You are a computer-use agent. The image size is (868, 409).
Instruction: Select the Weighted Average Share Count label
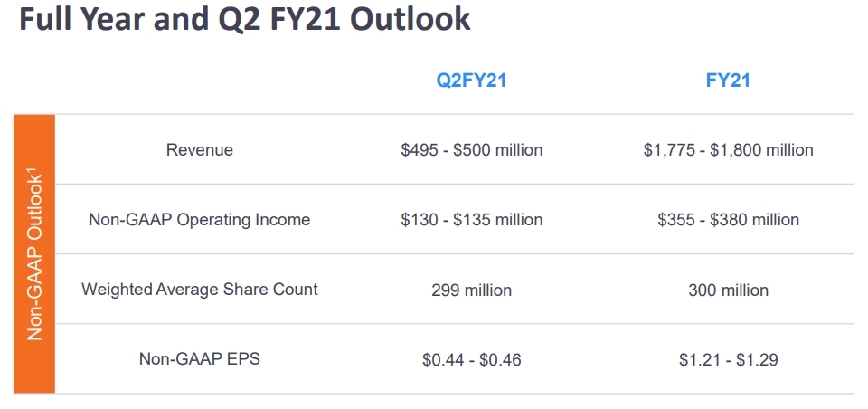[x=200, y=290]
